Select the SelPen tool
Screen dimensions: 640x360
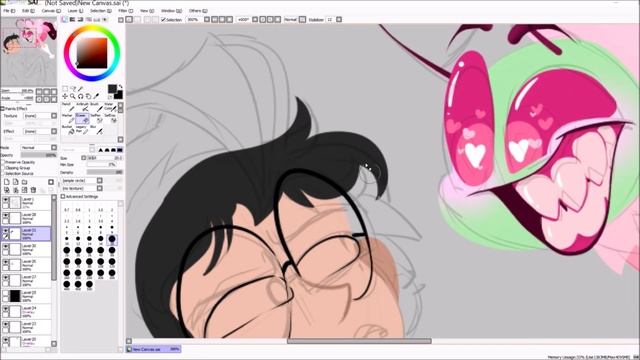click(x=96, y=118)
